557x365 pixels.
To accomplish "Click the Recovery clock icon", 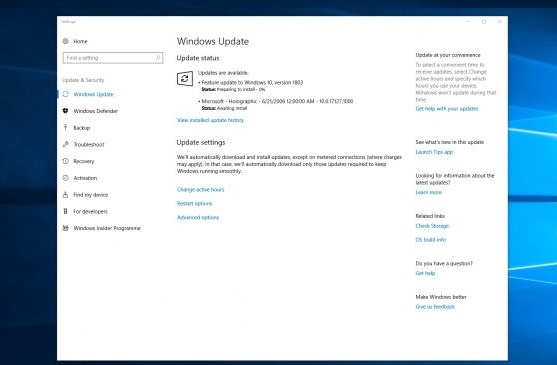I will (65, 161).
